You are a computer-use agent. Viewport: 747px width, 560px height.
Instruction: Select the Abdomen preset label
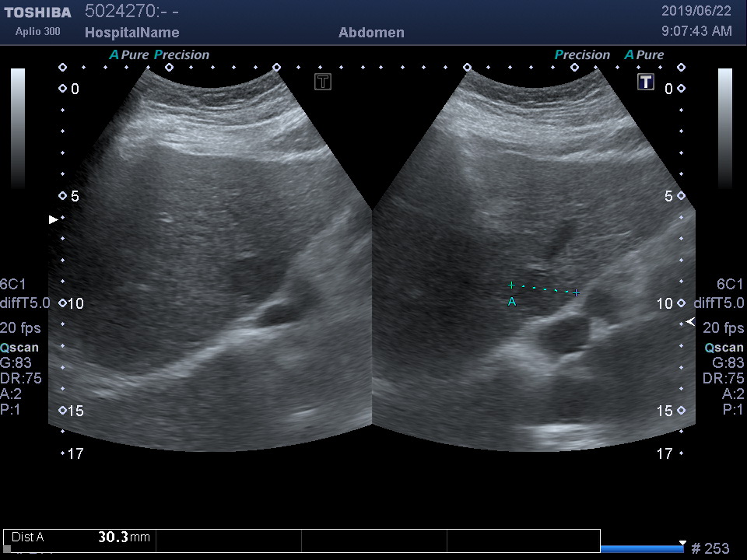coord(371,33)
